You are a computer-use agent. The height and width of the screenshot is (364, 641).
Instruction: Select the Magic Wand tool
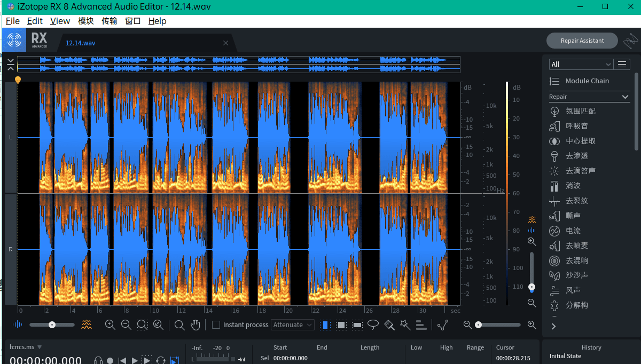click(405, 325)
